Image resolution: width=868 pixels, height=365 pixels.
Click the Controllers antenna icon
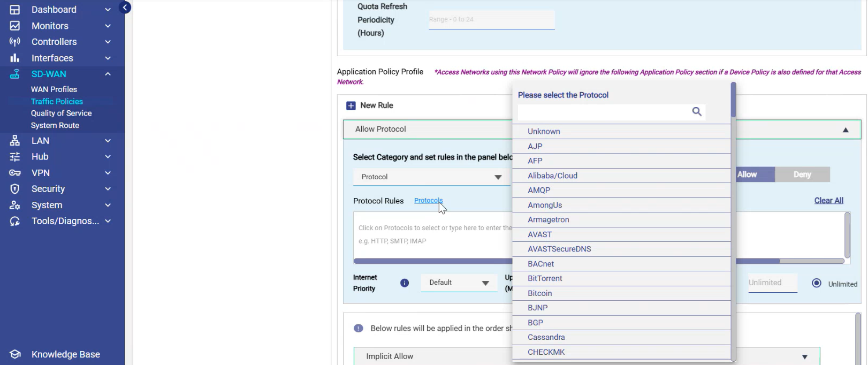click(15, 42)
